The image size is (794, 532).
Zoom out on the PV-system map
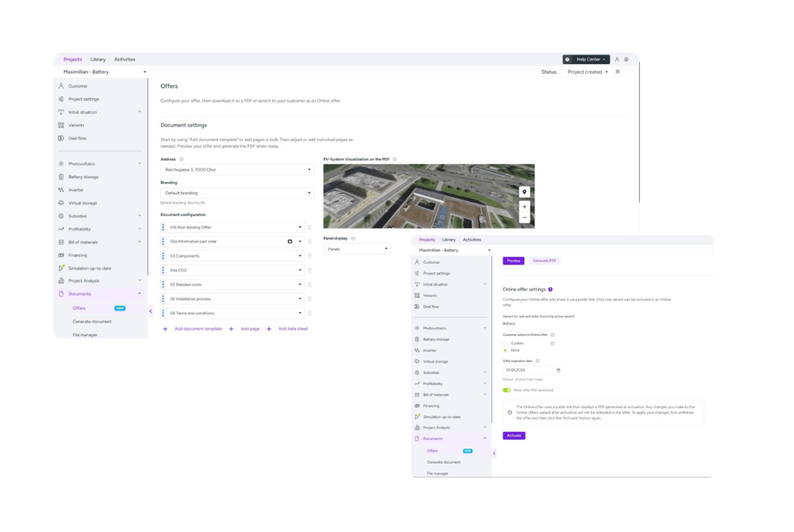524,218
